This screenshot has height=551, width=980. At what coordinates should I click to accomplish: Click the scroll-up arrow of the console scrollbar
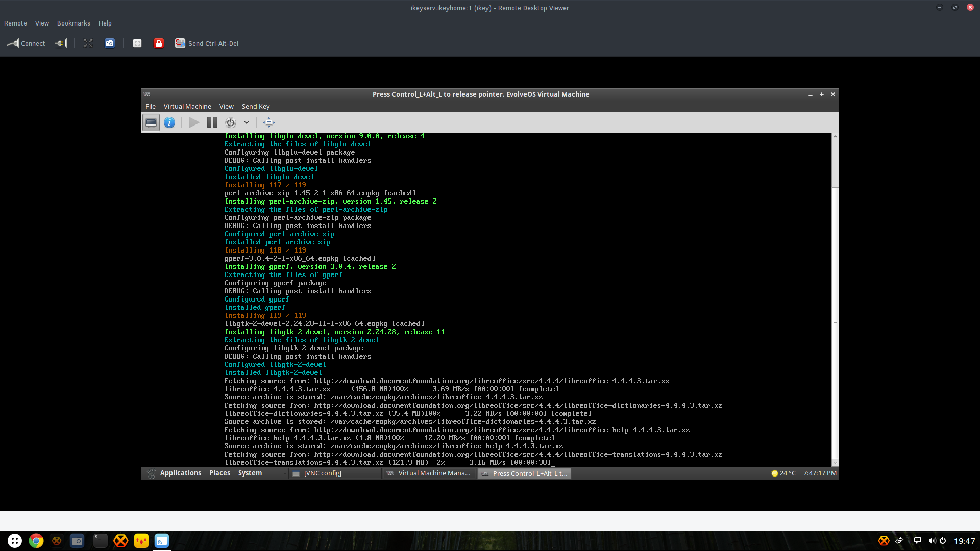pyautogui.click(x=835, y=136)
